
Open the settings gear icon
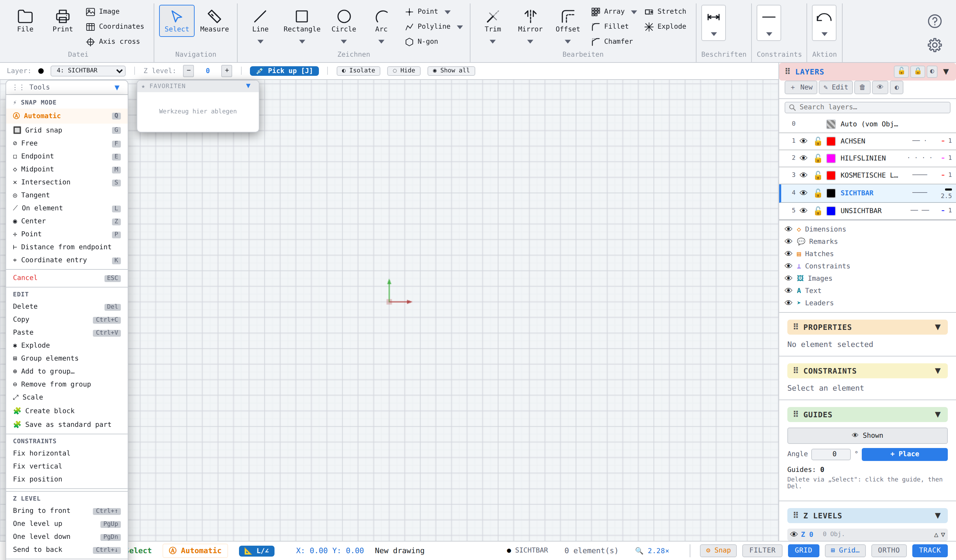pos(934,45)
